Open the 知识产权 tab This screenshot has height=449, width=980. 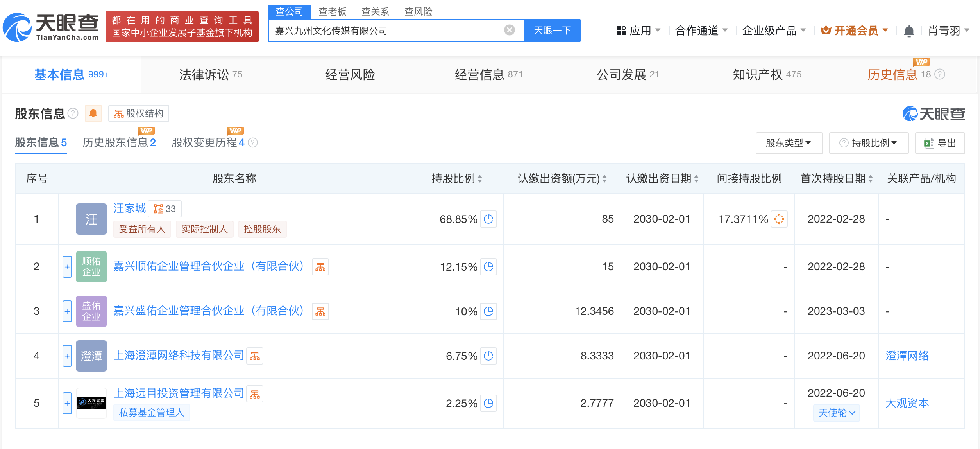[x=767, y=74]
